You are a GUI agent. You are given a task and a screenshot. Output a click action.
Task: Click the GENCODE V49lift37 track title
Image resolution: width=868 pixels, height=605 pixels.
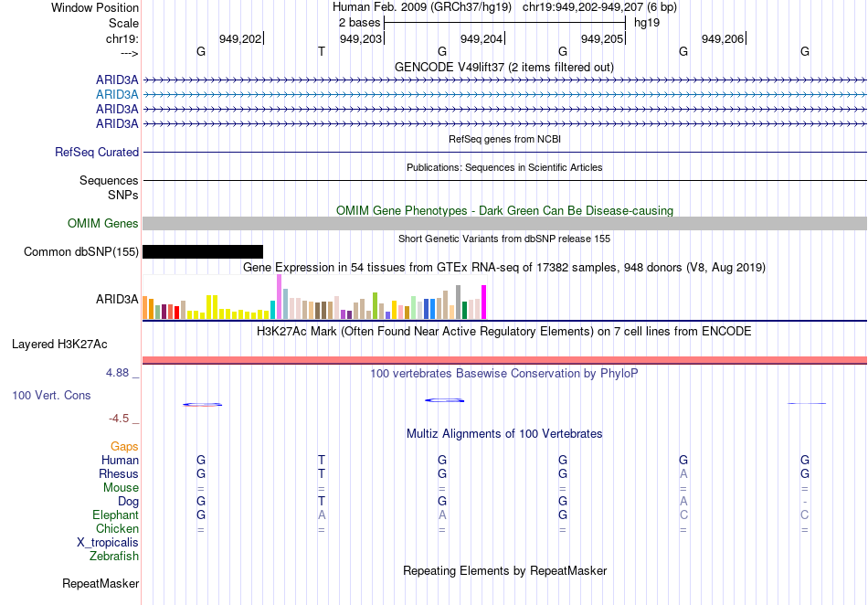click(503, 68)
